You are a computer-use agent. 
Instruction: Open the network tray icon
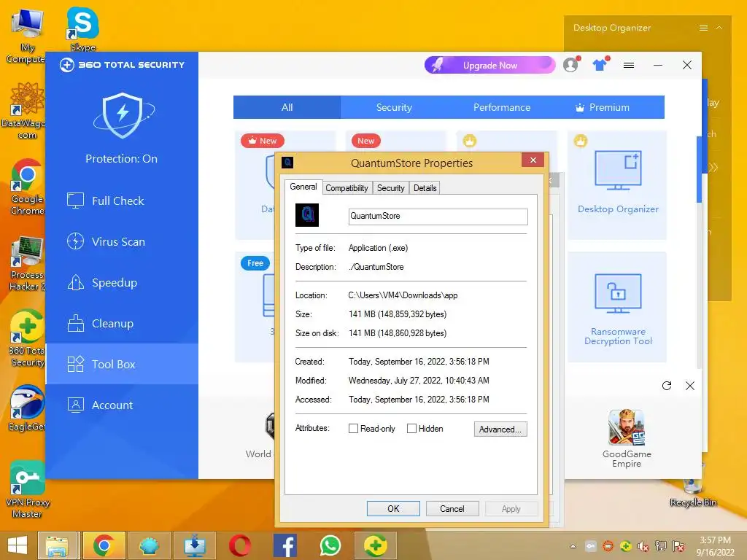661,546
